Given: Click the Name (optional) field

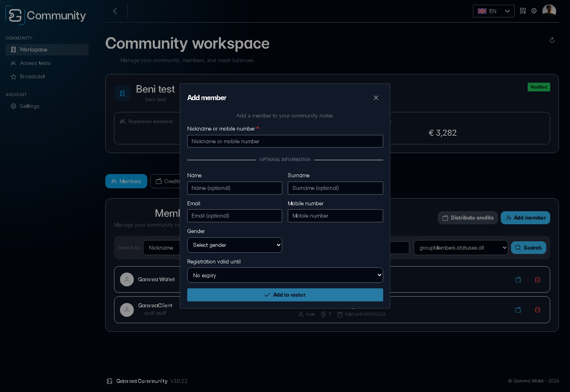Looking at the screenshot, I should tap(235, 188).
